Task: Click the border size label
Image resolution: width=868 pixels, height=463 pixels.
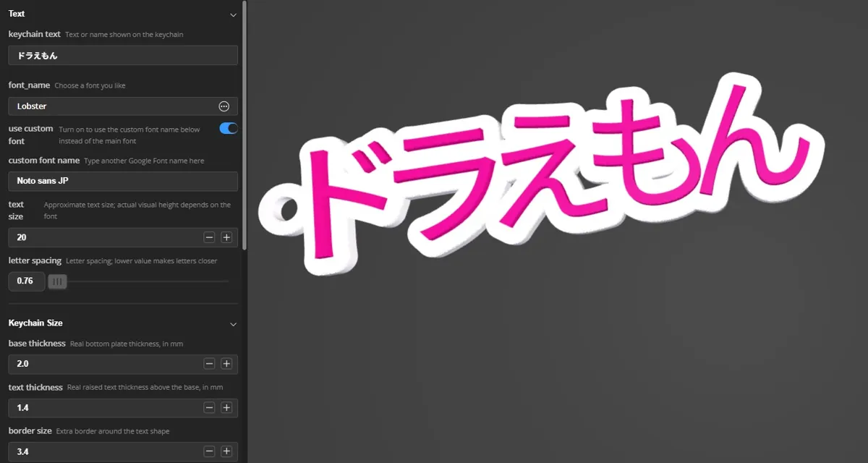Action: click(x=30, y=430)
